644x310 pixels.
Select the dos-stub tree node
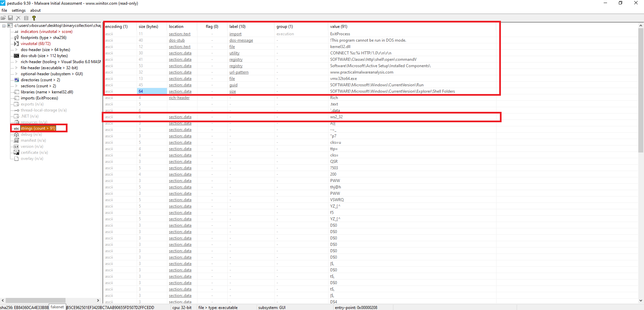click(x=44, y=56)
